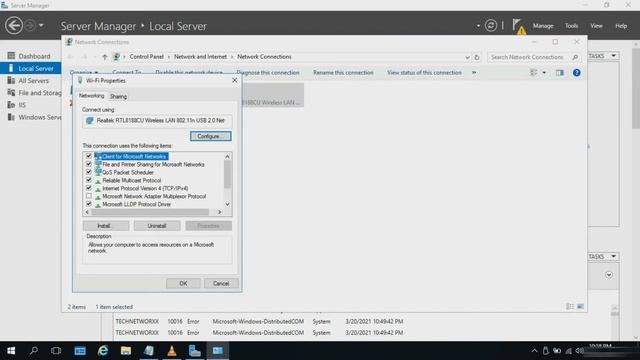This screenshot has width=640, height=360.
Task: Show hidden system tray icons
Action: tap(534, 351)
